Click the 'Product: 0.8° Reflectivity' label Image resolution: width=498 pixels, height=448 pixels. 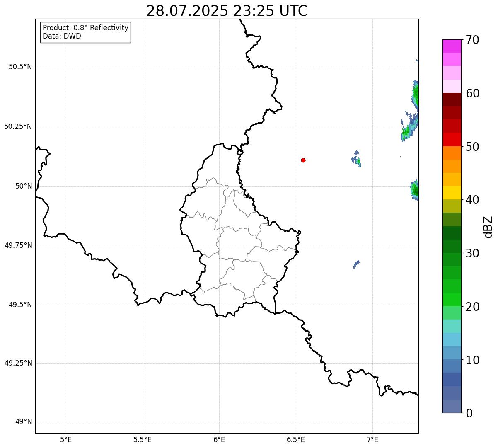[86, 28]
